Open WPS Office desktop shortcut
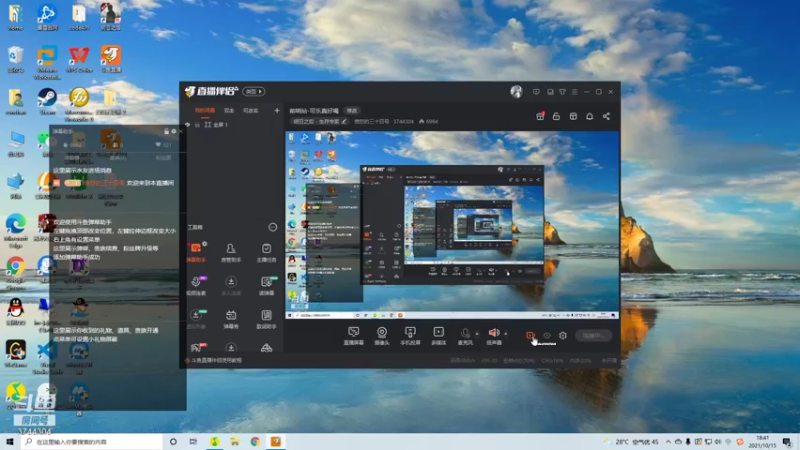800x450 pixels. coord(79,59)
